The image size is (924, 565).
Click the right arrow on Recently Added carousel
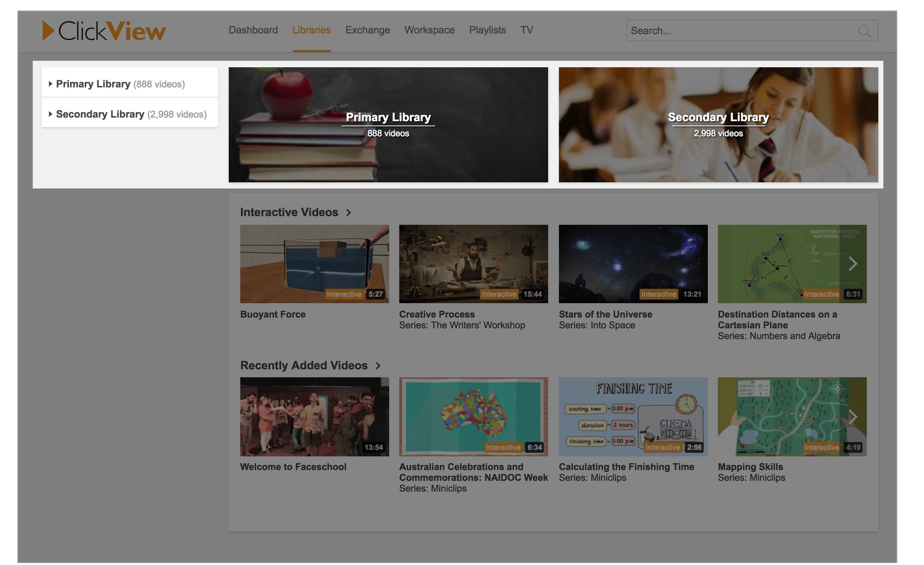click(853, 416)
